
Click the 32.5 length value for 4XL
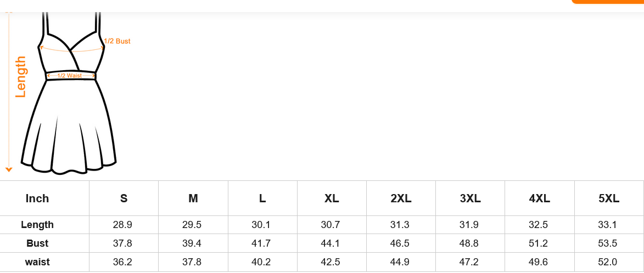tap(538, 225)
